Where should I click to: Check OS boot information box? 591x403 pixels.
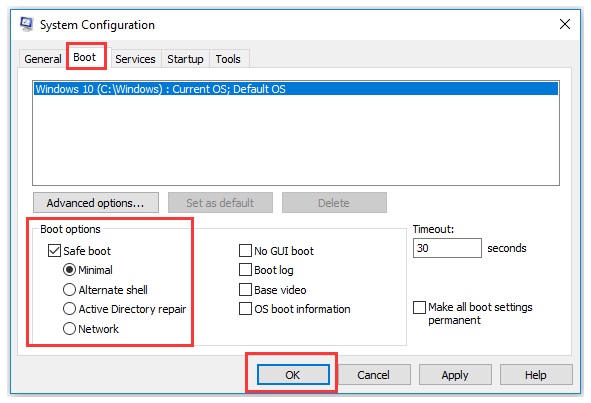point(245,309)
